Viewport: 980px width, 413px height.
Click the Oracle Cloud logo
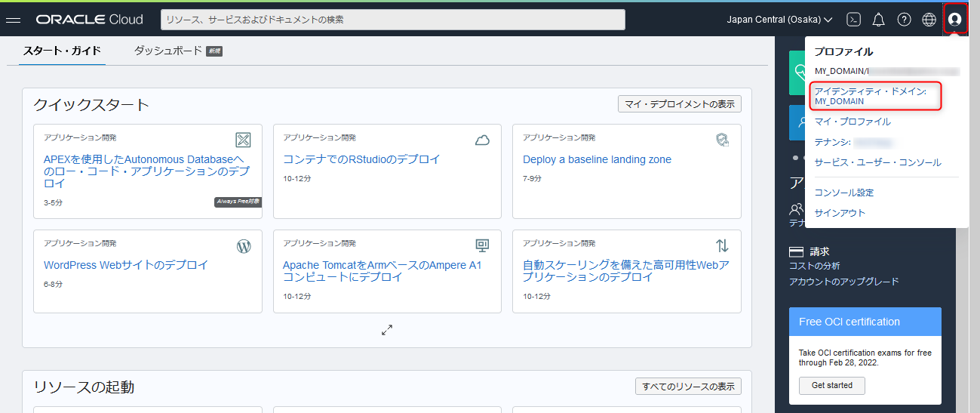coord(89,20)
